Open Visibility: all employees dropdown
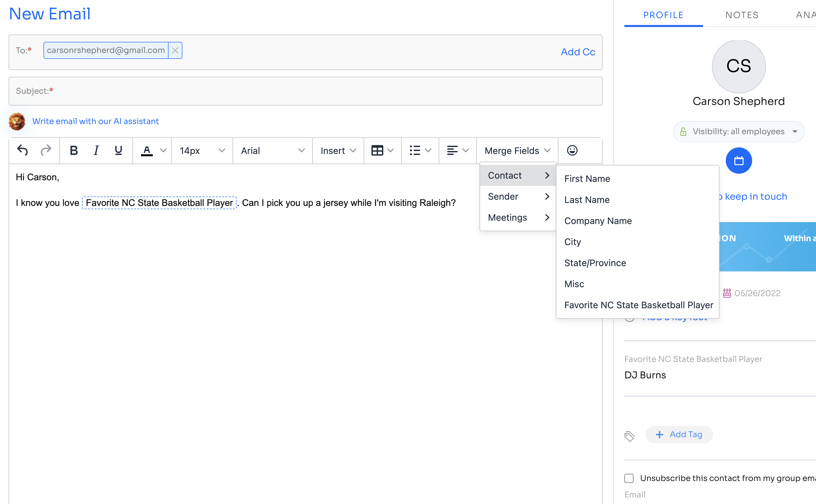 [x=739, y=132]
